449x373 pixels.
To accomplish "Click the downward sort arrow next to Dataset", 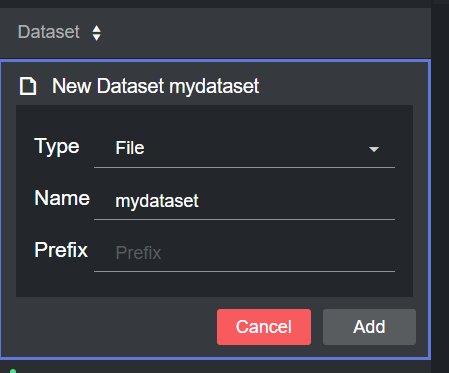I will (x=97, y=37).
